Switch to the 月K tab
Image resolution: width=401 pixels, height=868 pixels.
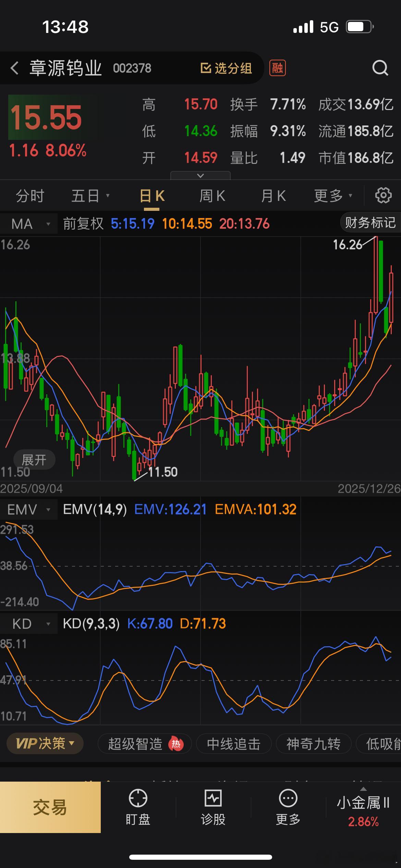pyautogui.click(x=273, y=196)
